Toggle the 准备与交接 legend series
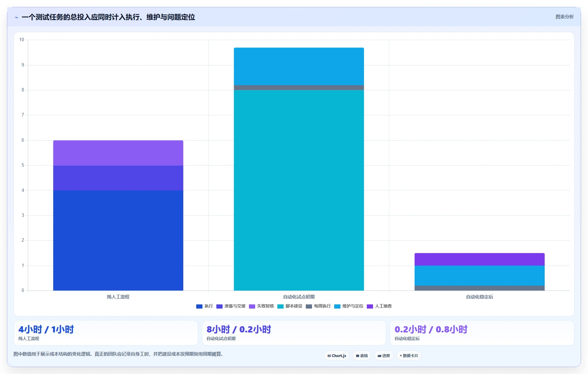Screen dimensions: 588x374 tap(231, 306)
